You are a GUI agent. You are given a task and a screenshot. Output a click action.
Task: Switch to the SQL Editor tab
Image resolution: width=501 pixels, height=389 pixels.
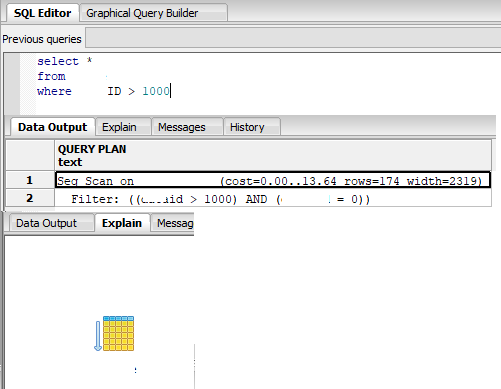click(x=42, y=13)
